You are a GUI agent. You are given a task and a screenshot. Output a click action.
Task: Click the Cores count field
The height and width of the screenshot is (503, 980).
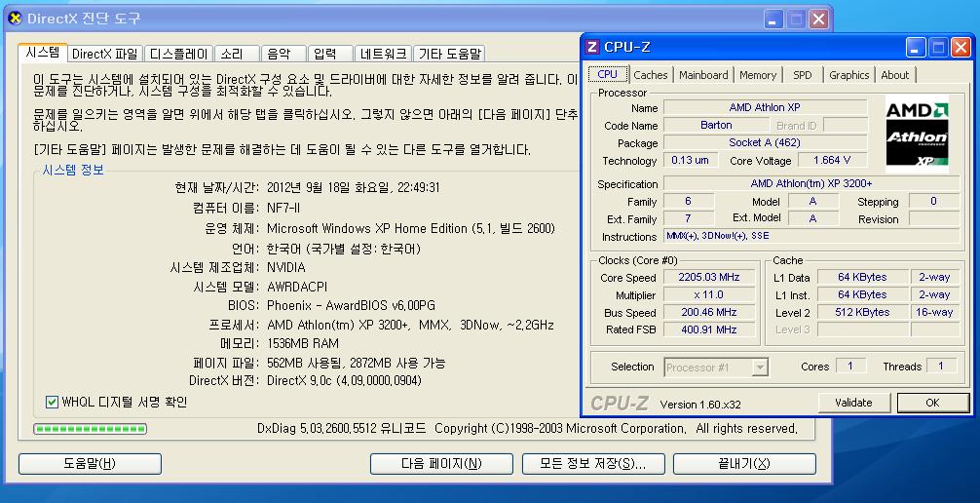(x=850, y=366)
